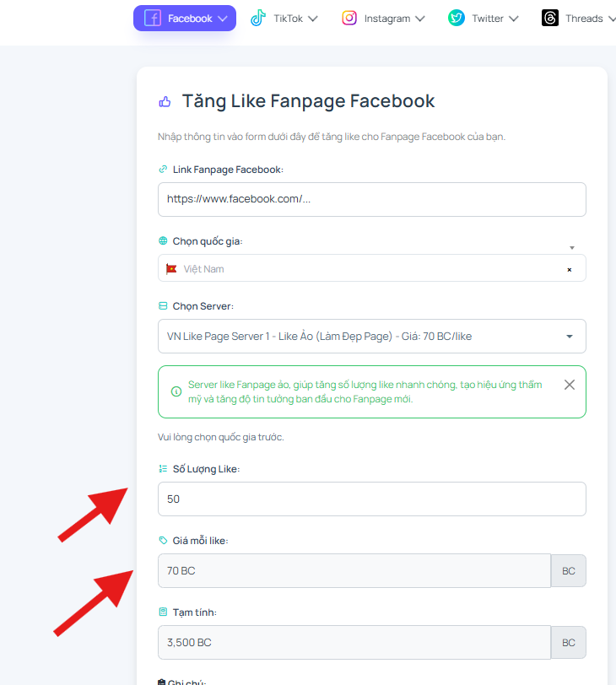Click the Instagram logo icon
This screenshot has width=616, height=685.
coord(349,18)
